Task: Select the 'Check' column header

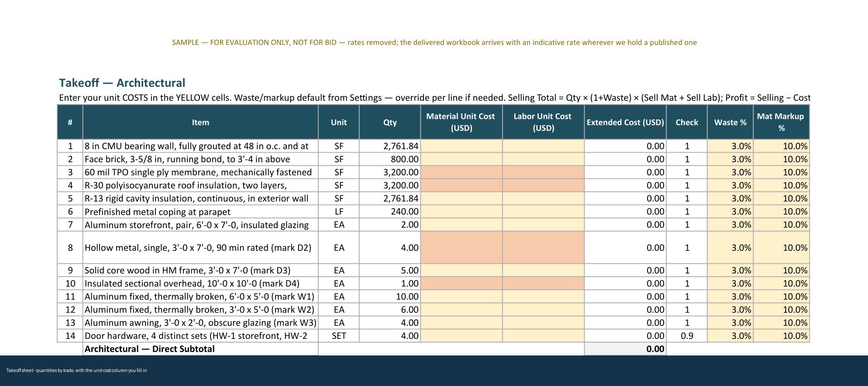Action: click(687, 122)
